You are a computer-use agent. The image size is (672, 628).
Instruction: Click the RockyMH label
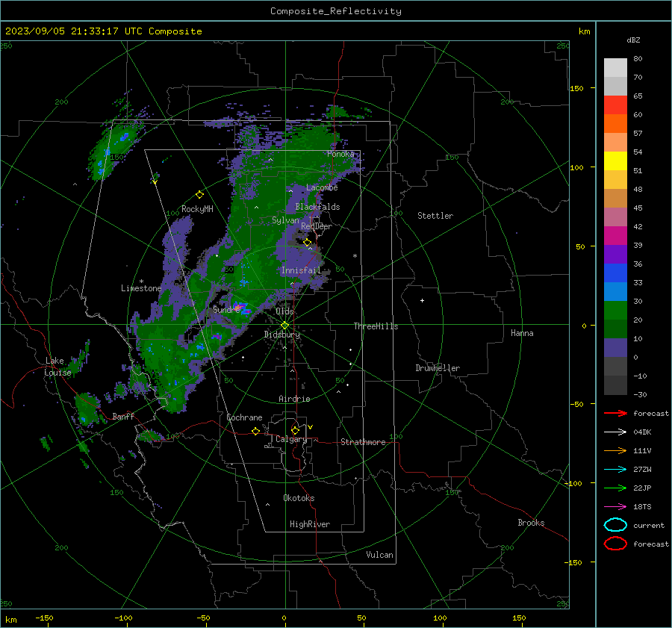197,209
